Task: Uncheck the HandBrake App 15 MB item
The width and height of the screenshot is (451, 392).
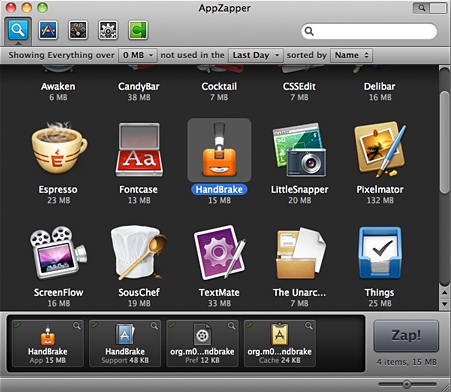Action: [x=17, y=324]
